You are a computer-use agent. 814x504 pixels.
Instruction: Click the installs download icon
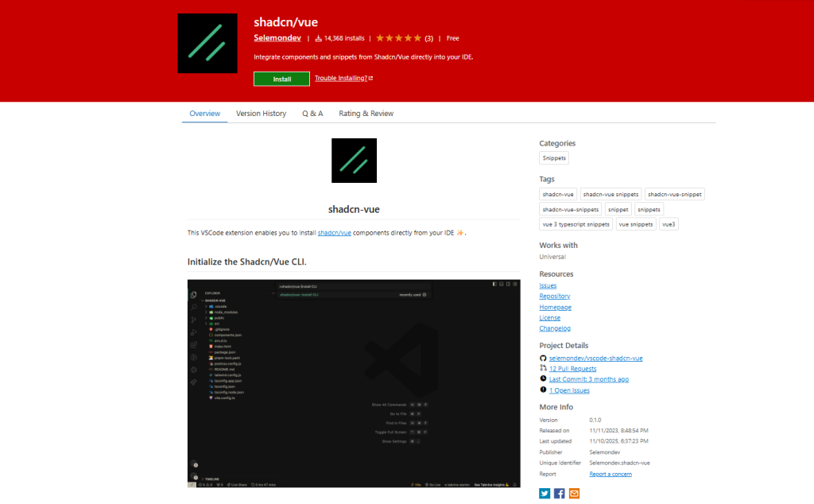click(318, 38)
